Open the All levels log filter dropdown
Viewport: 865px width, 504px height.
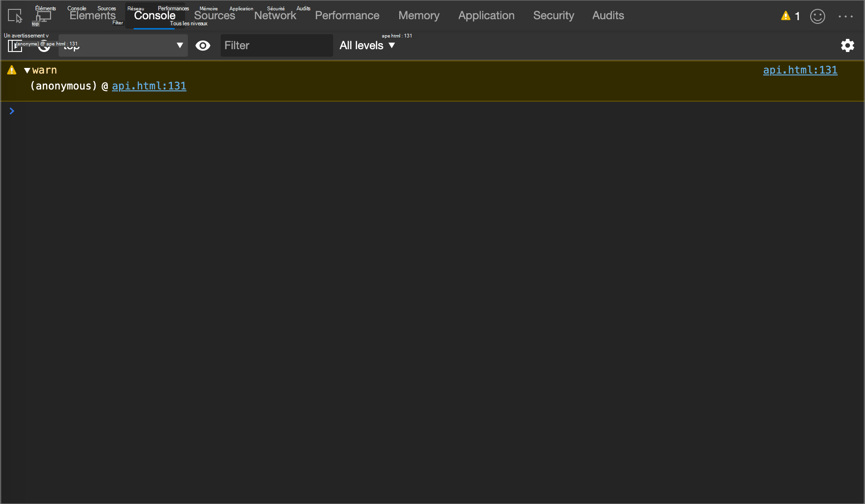(x=367, y=45)
